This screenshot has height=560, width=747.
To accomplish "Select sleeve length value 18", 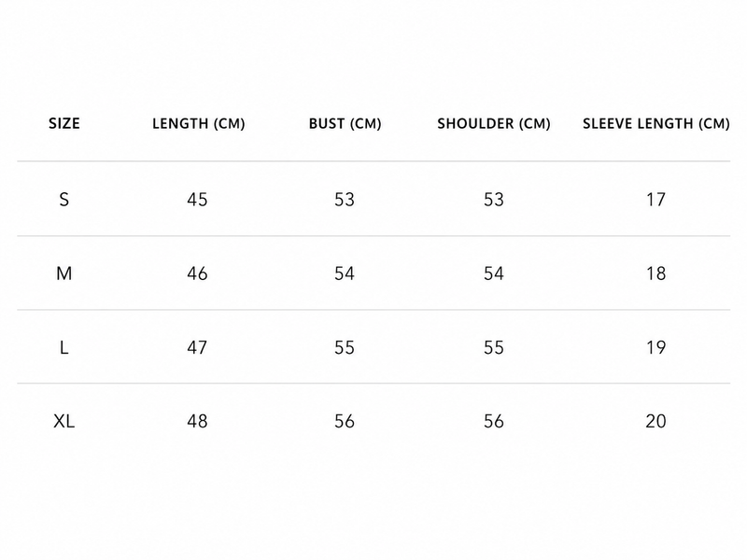I will (655, 273).
